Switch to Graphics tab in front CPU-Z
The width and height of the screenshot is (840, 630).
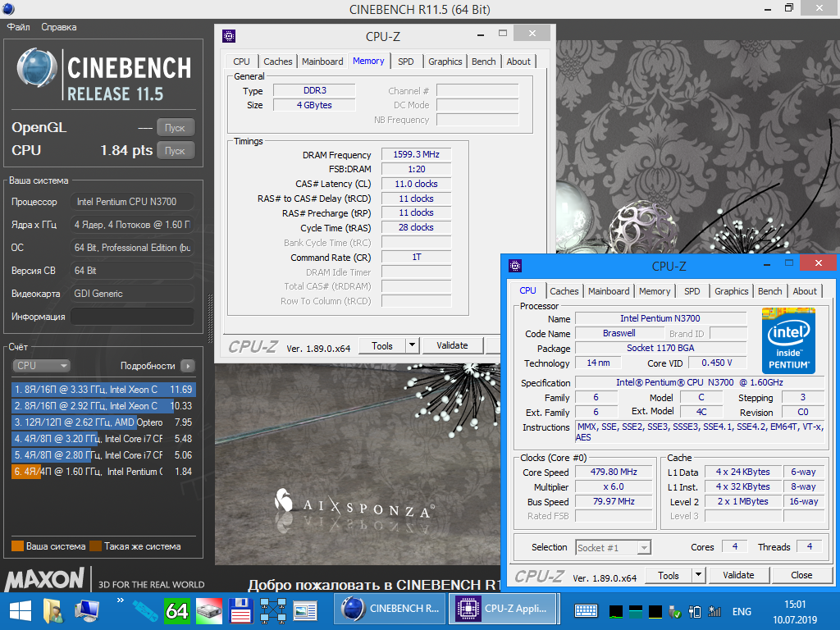(731, 291)
